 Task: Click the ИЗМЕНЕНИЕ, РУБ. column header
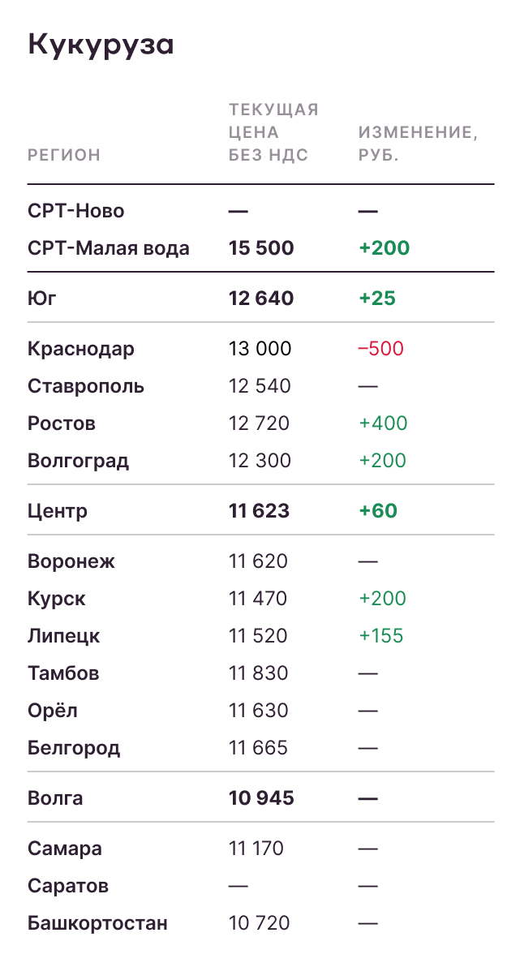(x=418, y=144)
